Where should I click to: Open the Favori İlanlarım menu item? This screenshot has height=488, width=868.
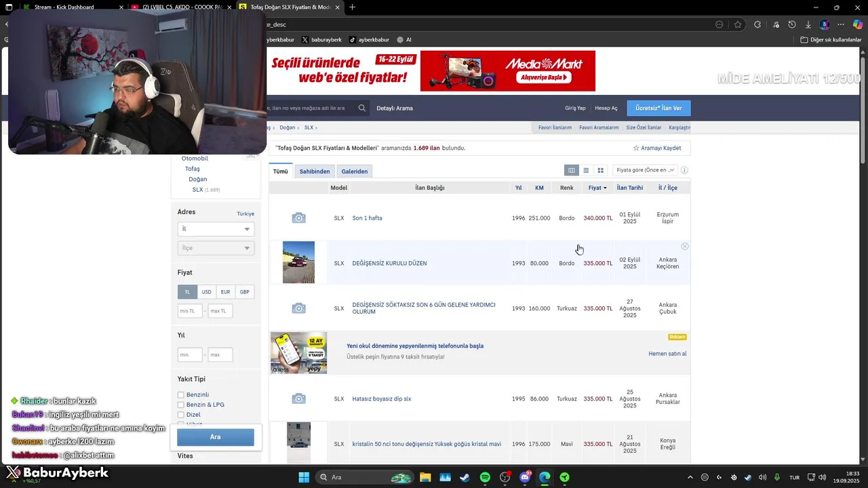pyautogui.click(x=555, y=127)
